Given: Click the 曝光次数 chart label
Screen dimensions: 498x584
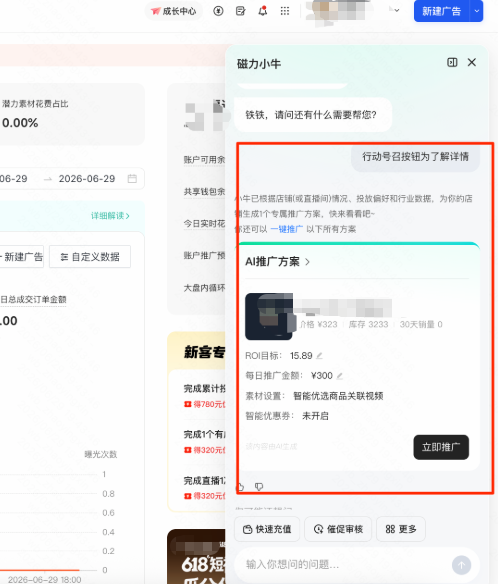Looking at the screenshot, I should tap(101, 454).
